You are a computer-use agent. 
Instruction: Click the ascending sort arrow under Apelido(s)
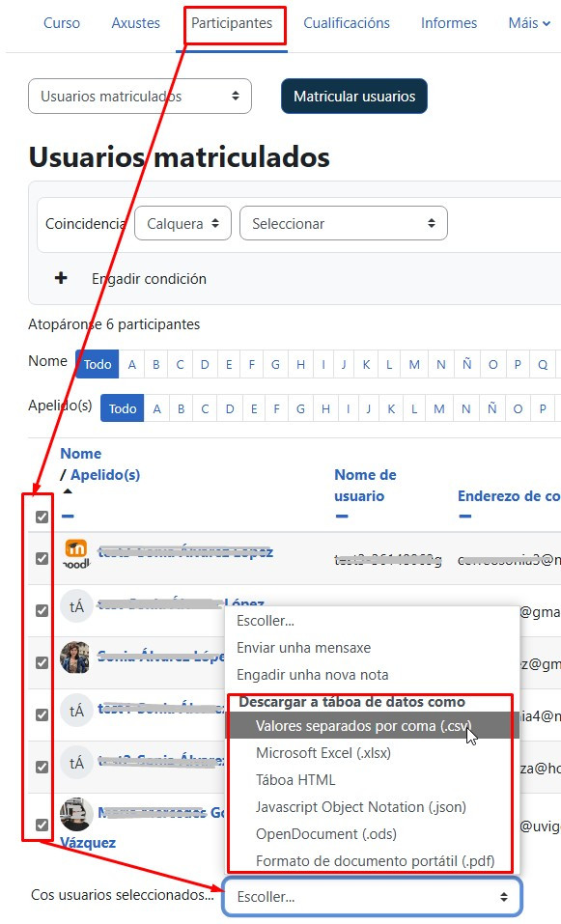(x=68, y=491)
